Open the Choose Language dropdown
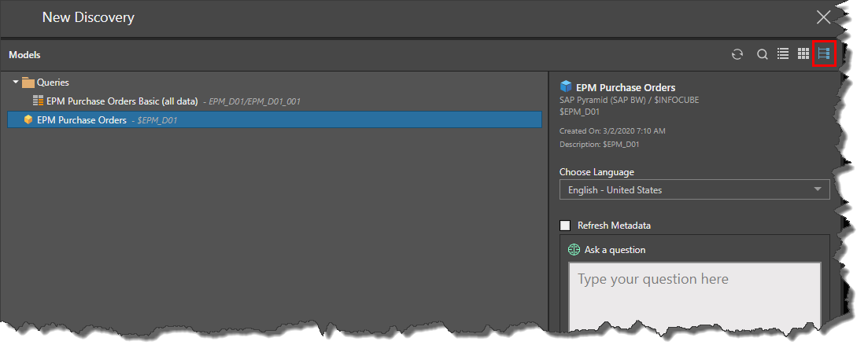 (694, 189)
